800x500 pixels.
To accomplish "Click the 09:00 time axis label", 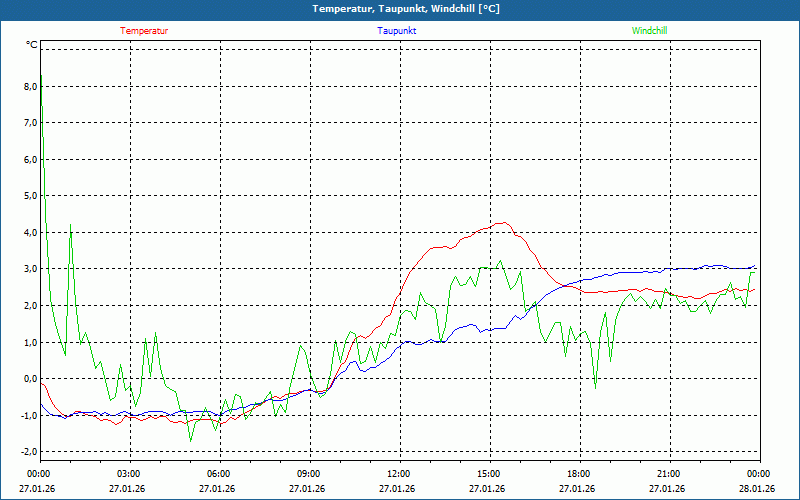I will click(x=308, y=474).
